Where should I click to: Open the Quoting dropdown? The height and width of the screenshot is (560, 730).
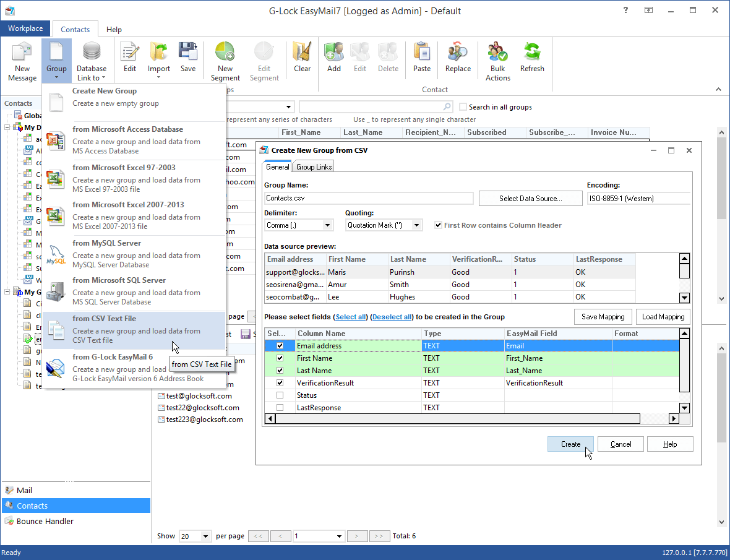point(417,225)
